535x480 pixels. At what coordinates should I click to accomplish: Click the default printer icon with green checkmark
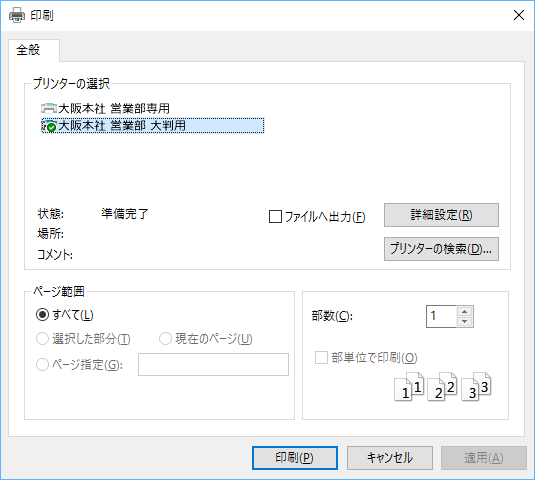49,126
